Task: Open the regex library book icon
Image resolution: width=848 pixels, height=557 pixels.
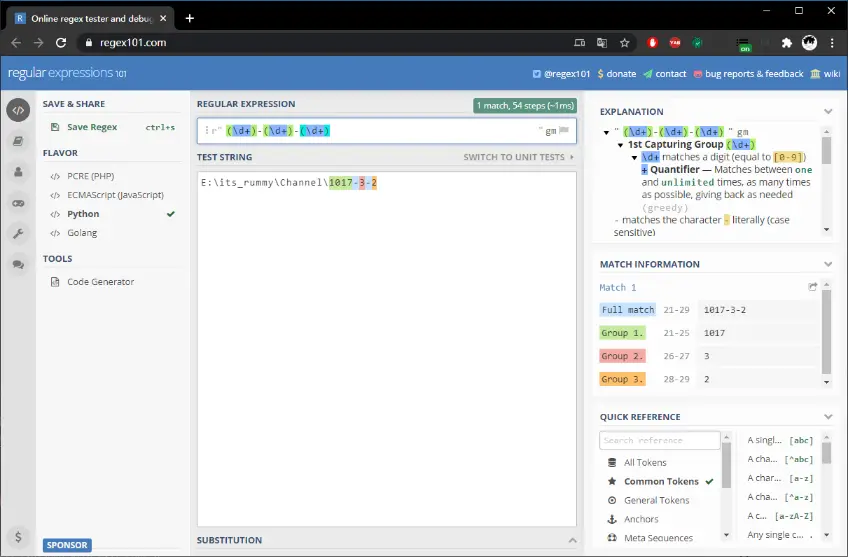Action: tap(18, 141)
